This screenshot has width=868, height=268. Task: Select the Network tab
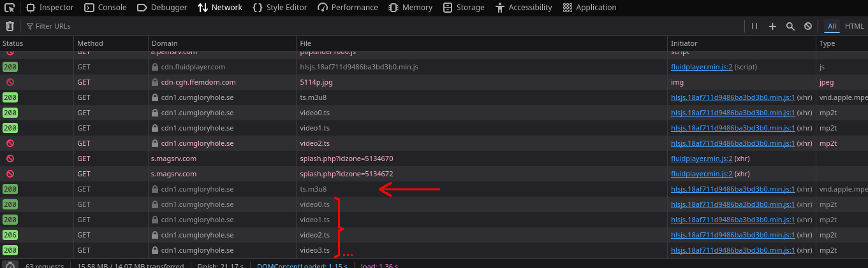point(220,8)
